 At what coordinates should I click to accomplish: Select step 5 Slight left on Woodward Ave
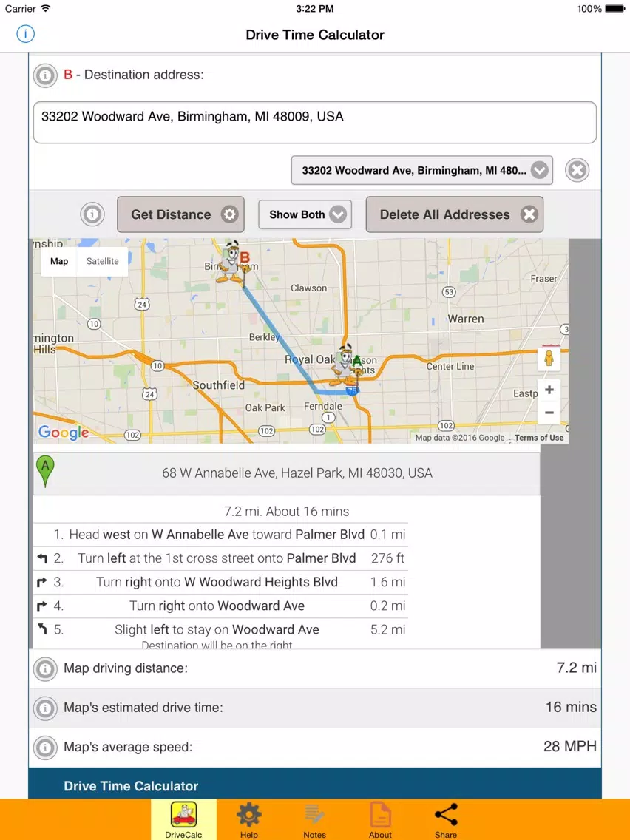(220, 633)
